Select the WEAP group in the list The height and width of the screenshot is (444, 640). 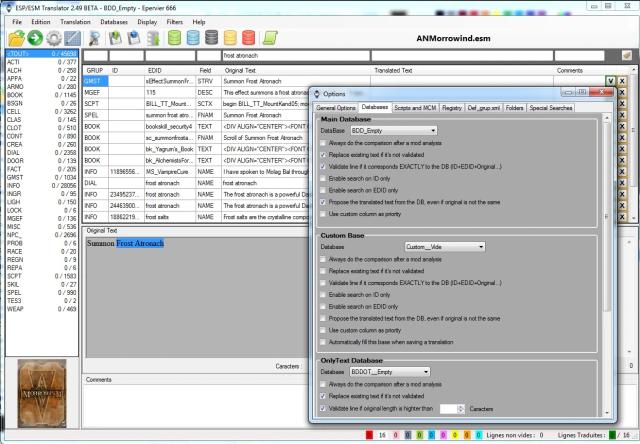[x=42, y=309]
